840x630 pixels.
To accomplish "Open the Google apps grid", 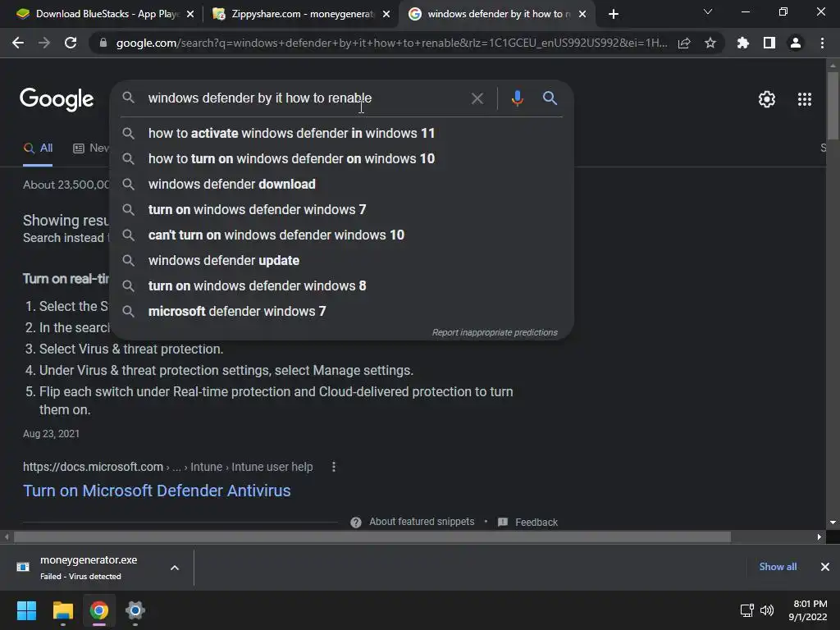I will coord(805,99).
